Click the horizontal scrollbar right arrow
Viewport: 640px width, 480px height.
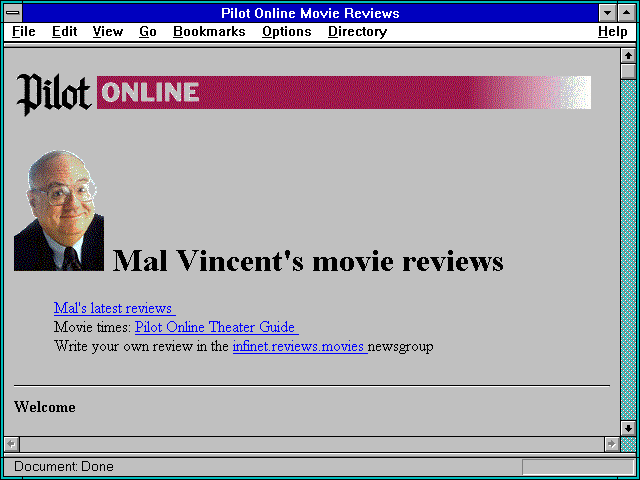[612, 444]
